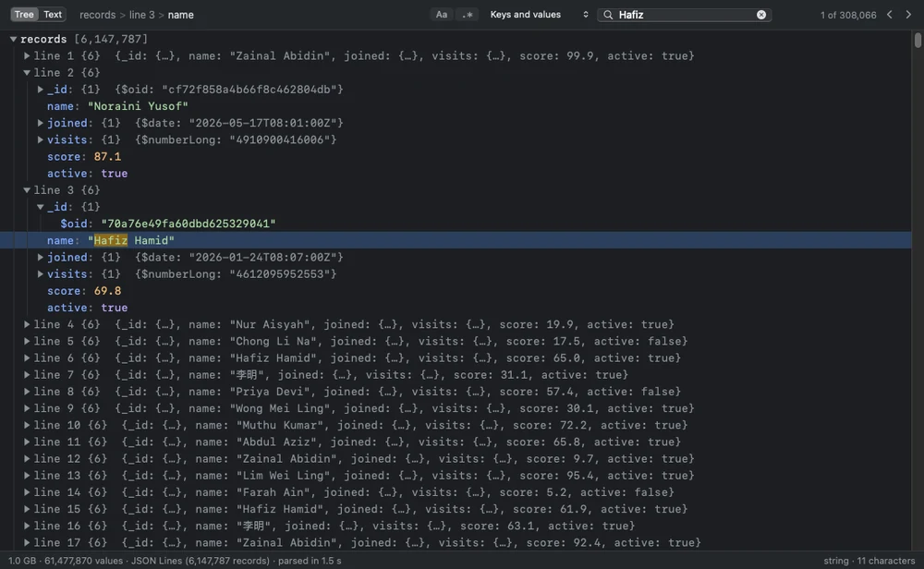
Task: Collapse line 3 node
Action: tap(27, 190)
